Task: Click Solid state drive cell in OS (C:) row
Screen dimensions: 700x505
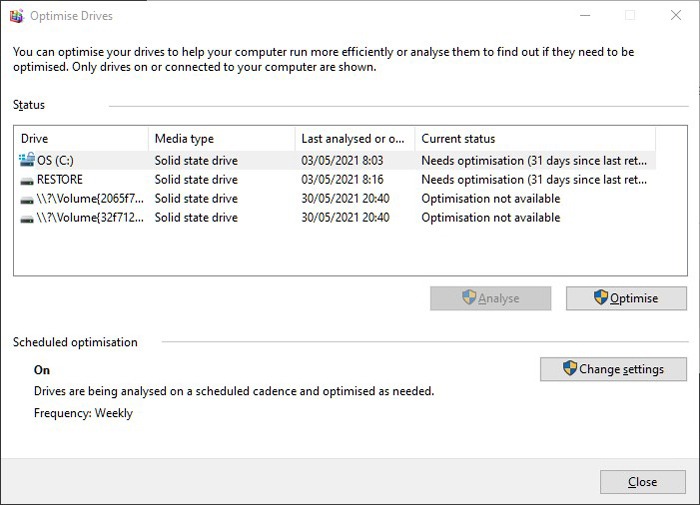Action: (x=196, y=160)
